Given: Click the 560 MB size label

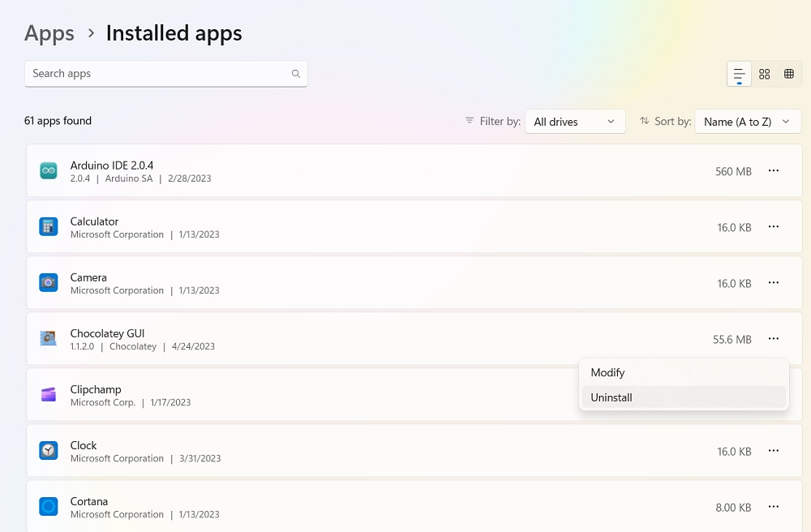Looking at the screenshot, I should [733, 171].
